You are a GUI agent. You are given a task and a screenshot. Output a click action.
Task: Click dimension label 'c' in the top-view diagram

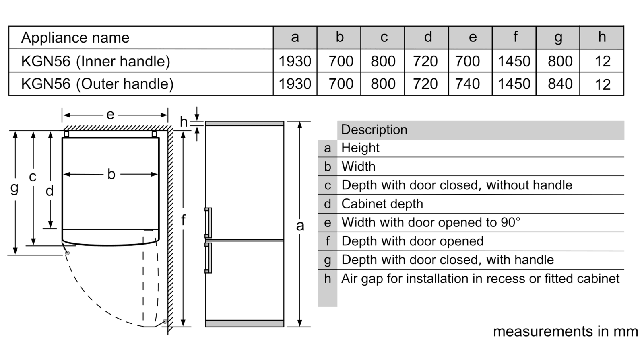[x=33, y=177]
